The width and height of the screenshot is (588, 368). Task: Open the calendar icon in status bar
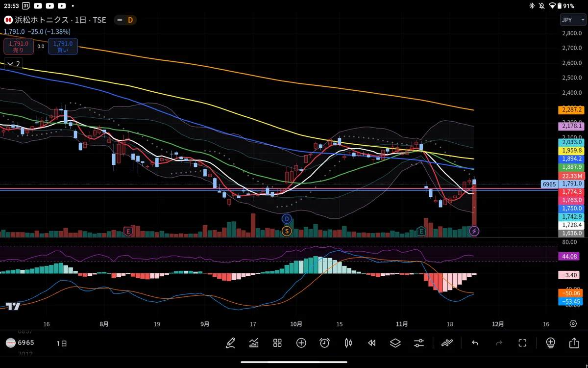[x=25, y=6]
